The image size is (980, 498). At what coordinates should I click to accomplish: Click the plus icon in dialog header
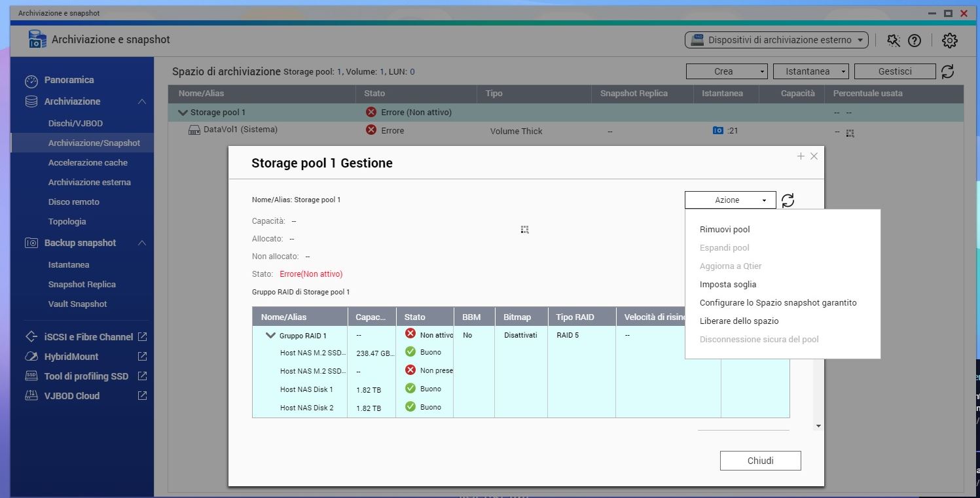pyautogui.click(x=801, y=156)
